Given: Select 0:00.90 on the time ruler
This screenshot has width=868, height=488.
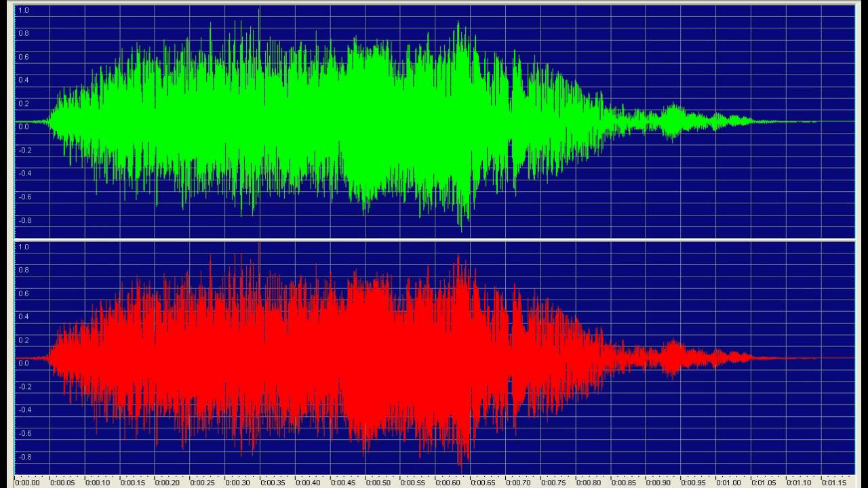Looking at the screenshot, I should [658, 483].
